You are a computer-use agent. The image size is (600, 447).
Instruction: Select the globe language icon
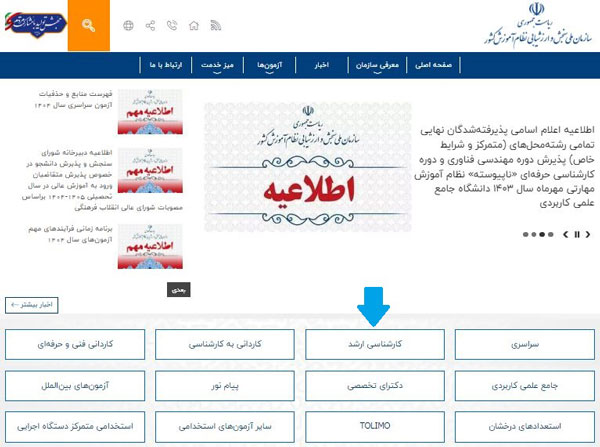128,26
